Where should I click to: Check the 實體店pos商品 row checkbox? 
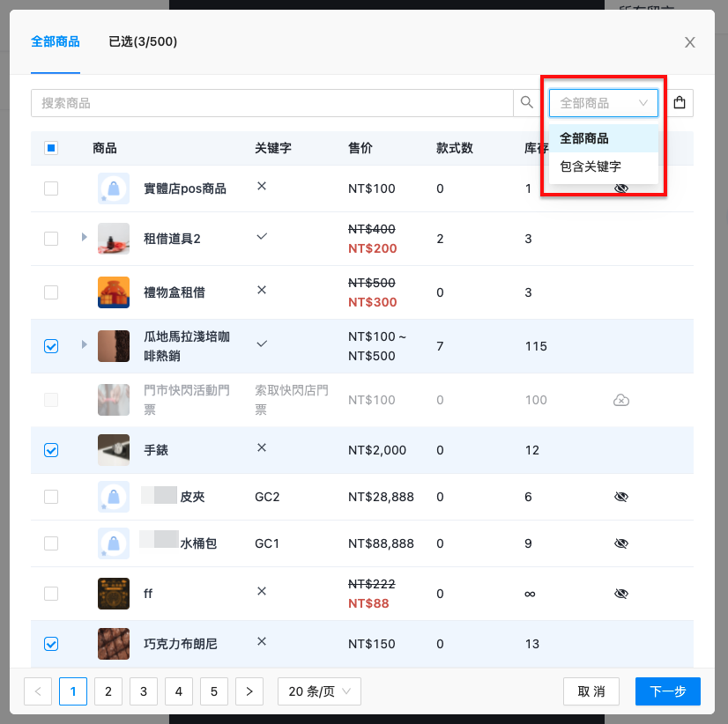51,188
